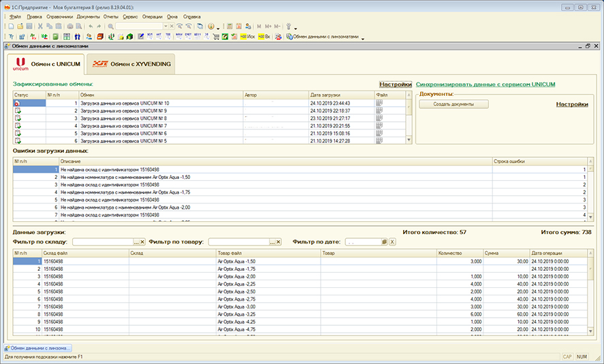Click the Print toolbar icon

coord(69,26)
